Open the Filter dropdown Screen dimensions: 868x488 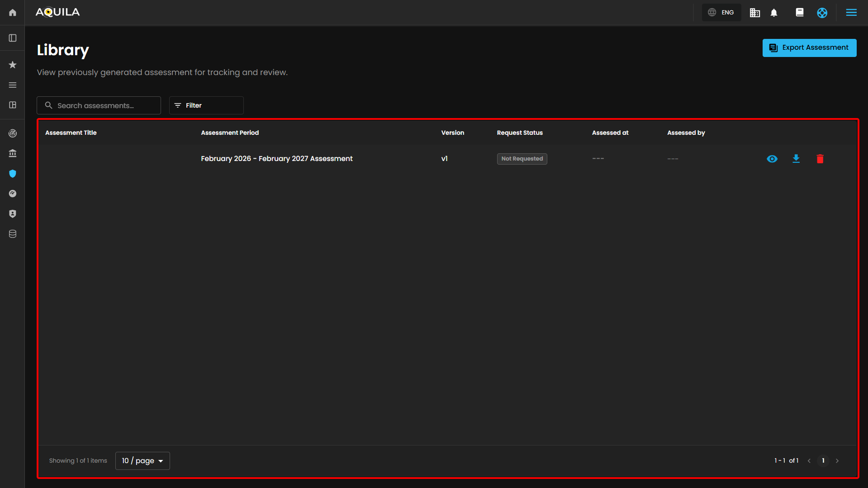(206, 105)
